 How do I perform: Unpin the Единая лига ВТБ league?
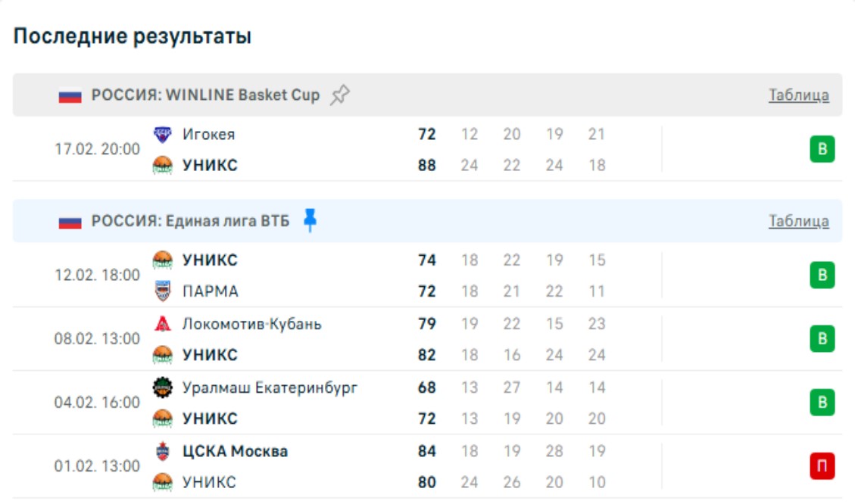[310, 221]
